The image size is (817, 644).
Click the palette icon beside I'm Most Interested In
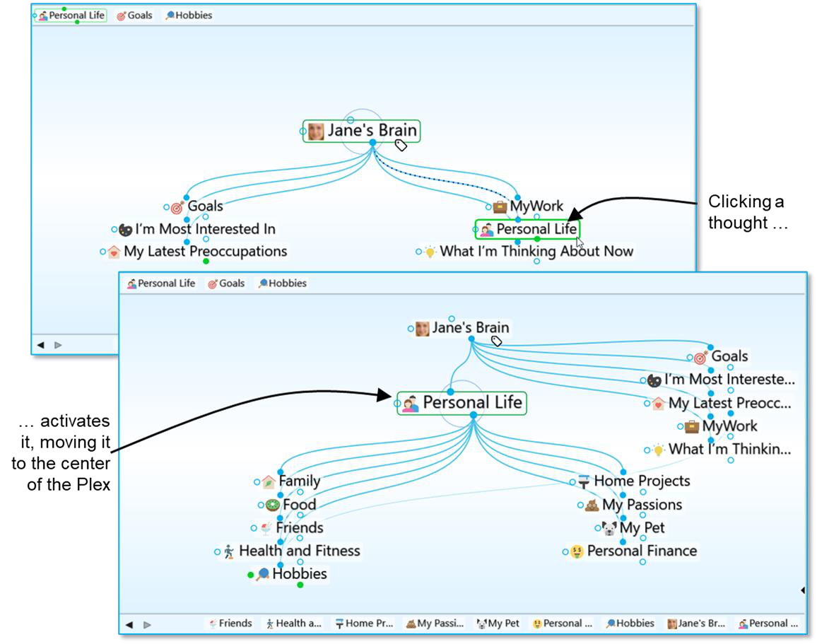coord(125,230)
